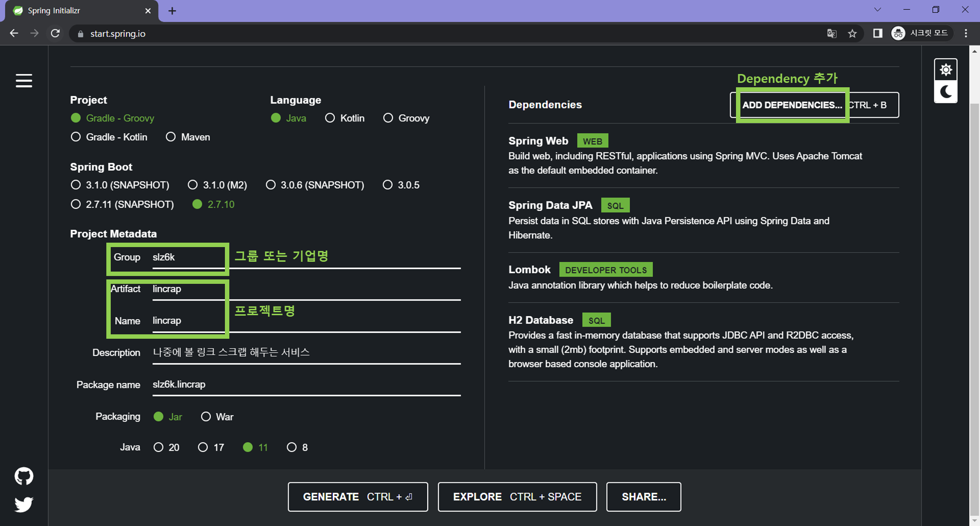This screenshot has height=526, width=980.
Task: Click the GENERATE button
Action: pyautogui.click(x=358, y=497)
